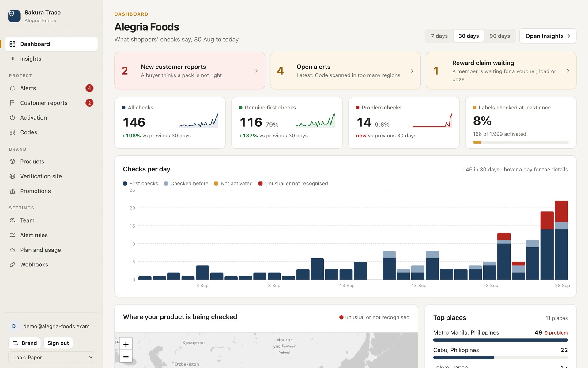The width and height of the screenshot is (588, 368).
Task: Click the Insights bar-chart icon
Action: pyautogui.click(x=12, y=59)
